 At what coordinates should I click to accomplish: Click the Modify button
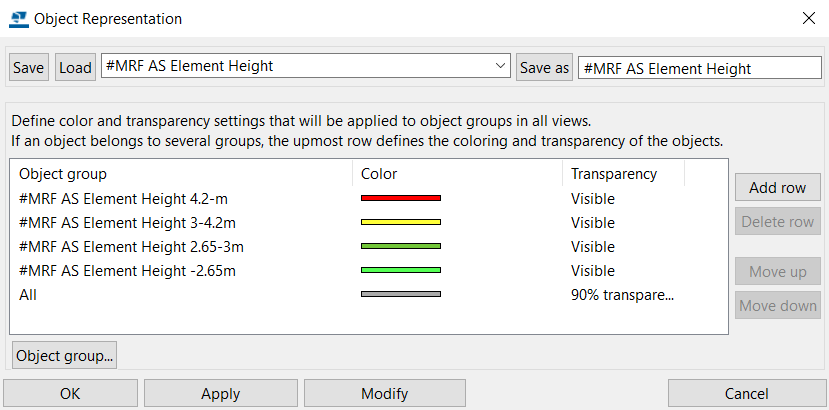[x=384, y=394]
